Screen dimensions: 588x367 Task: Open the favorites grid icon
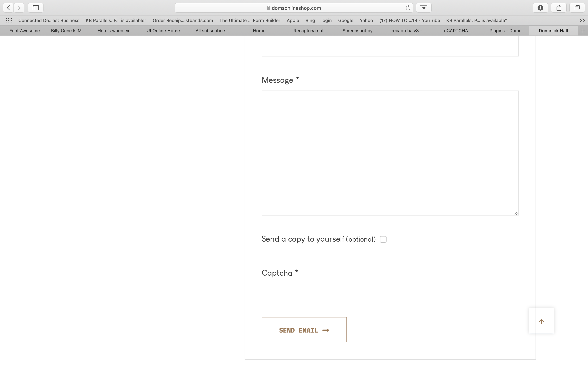coord(9,20)
